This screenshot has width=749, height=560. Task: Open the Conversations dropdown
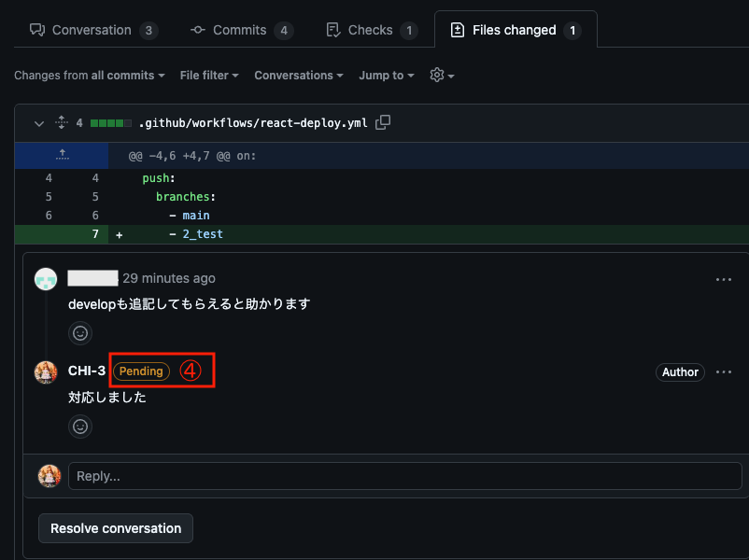(299, 76)
